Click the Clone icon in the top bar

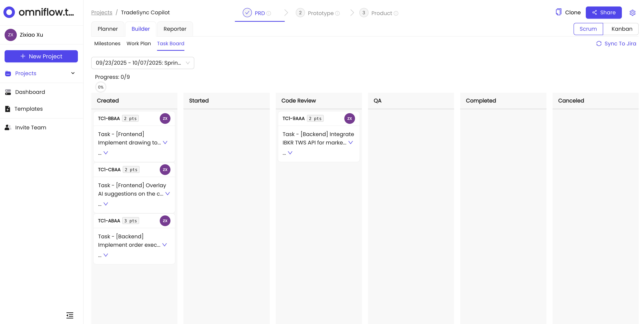[x=559, y=12]
